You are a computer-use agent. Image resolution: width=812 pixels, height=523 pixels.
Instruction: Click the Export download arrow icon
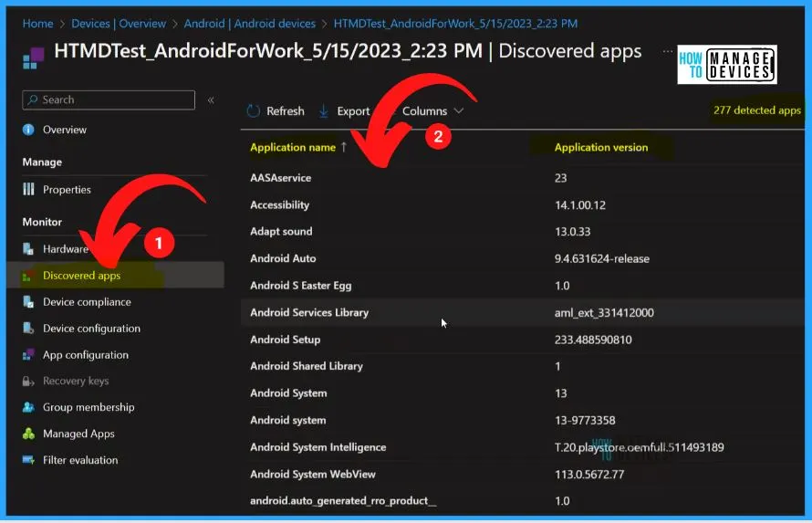coord(324,110)
